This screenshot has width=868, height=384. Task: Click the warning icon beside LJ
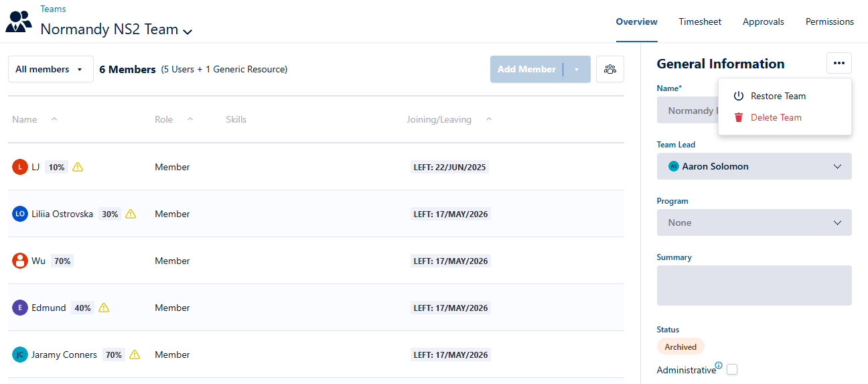click(78, 167)
